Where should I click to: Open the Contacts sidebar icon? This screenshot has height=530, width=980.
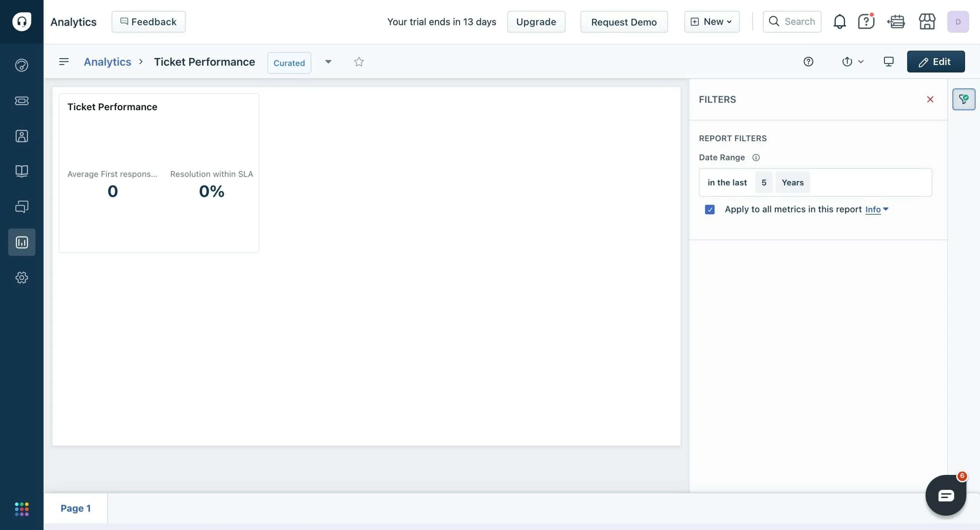21,136
